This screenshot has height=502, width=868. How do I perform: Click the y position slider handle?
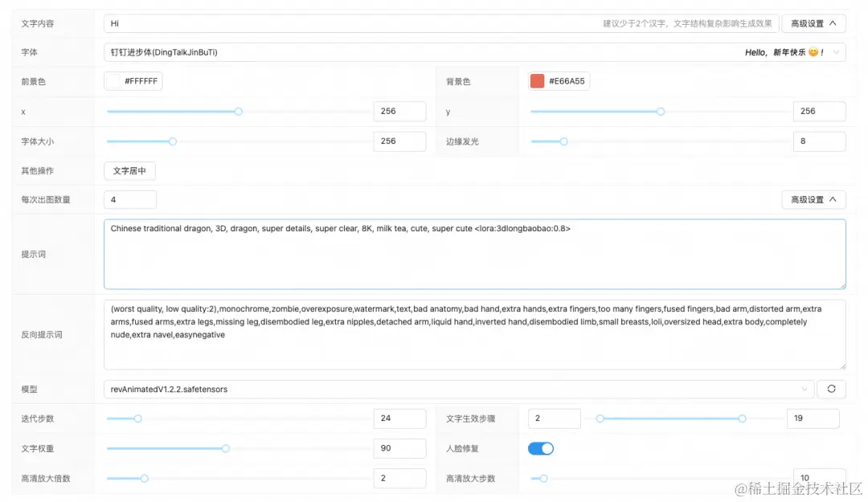coord(661,112)
